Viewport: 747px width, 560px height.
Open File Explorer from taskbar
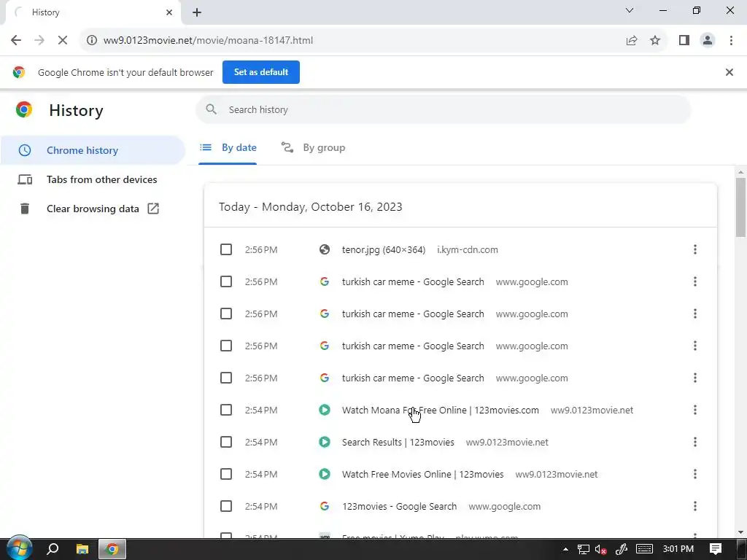tap(82, 549)
